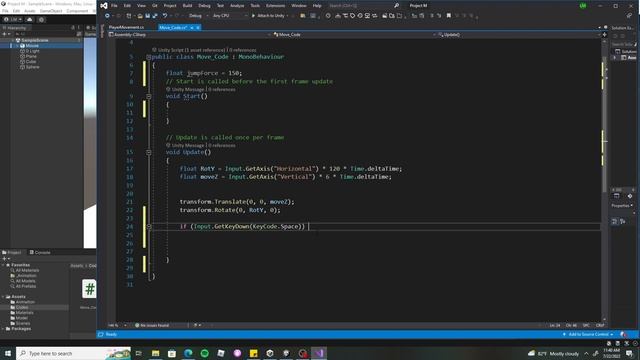Open Spotify from taskbar
This screenshot has height=360, width=640.
coord(204,353)
